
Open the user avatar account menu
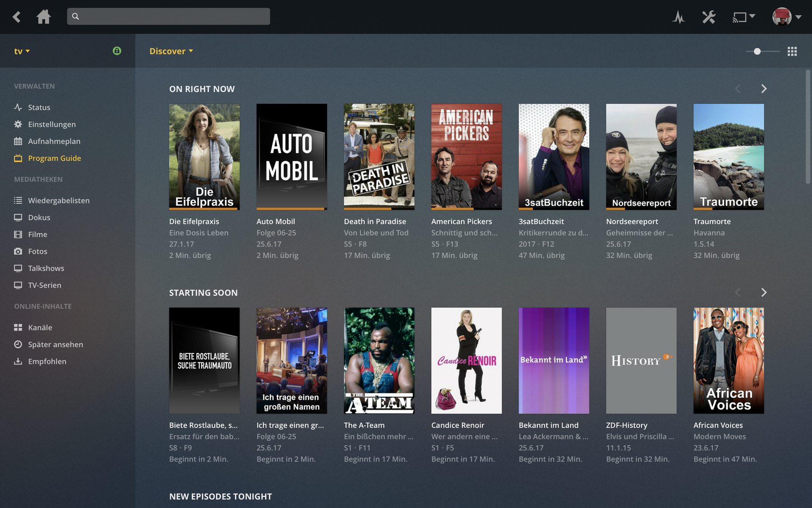tap(787, 17)
